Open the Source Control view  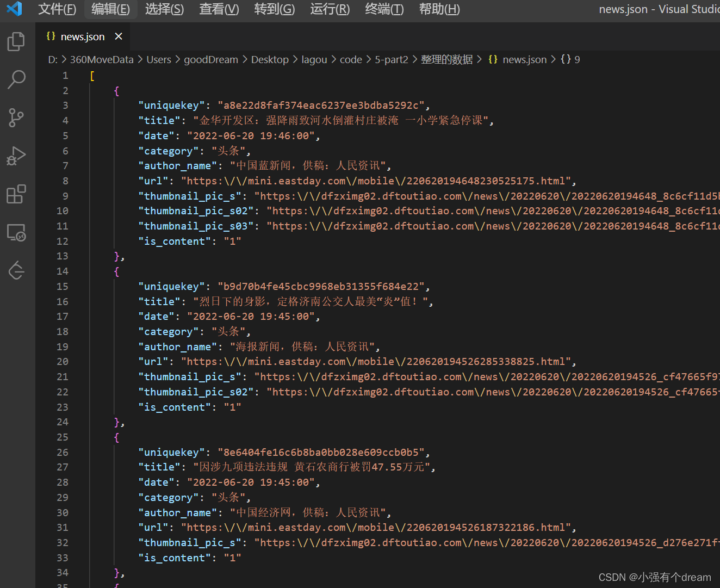pyautogui.click(x=16, y=117)
